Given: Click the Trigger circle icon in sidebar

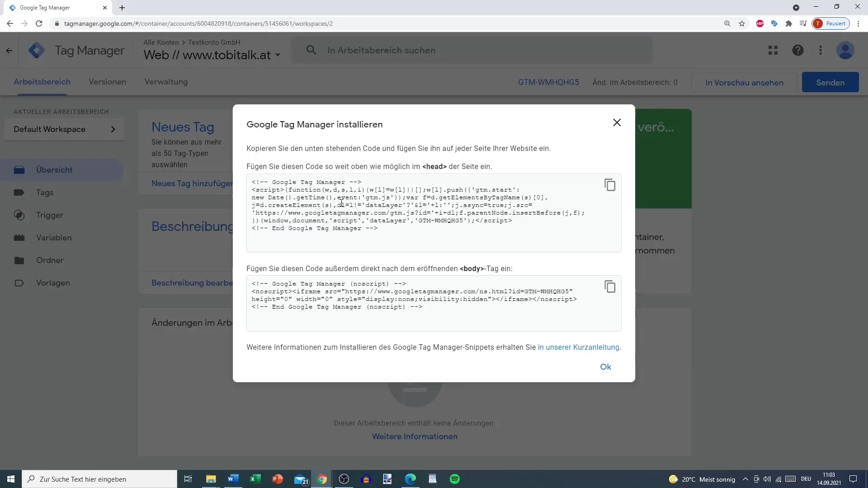Looking at the screenshot, I should click(19, 215).
